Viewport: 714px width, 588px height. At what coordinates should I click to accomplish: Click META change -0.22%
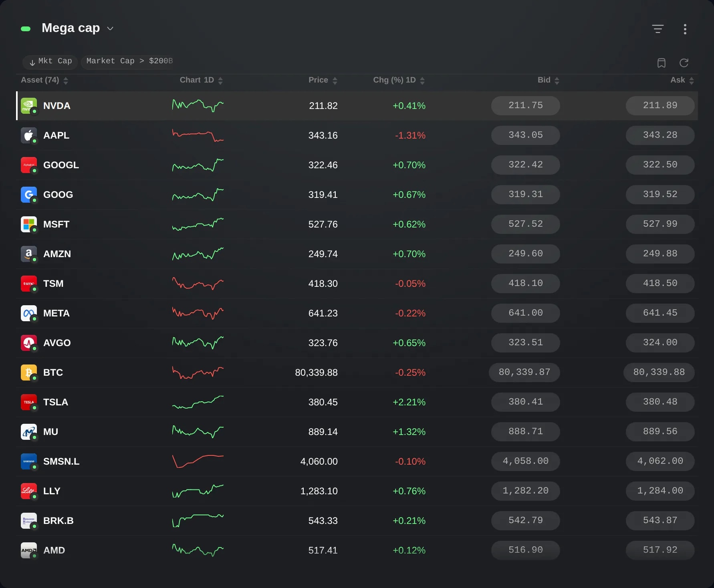(x=410, y=313)
